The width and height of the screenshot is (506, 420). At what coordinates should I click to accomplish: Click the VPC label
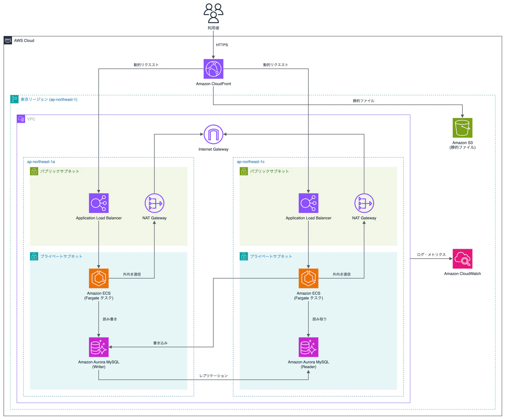pyautogui.click(x=31, y=119)
